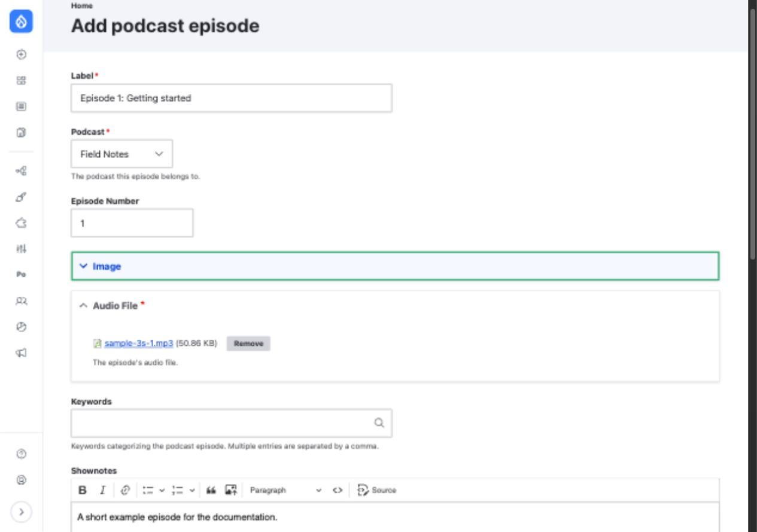The height and width of the screenshot is (532, 757).
Task: Click the 'Episode Number' field label
Action: (105, 201)
